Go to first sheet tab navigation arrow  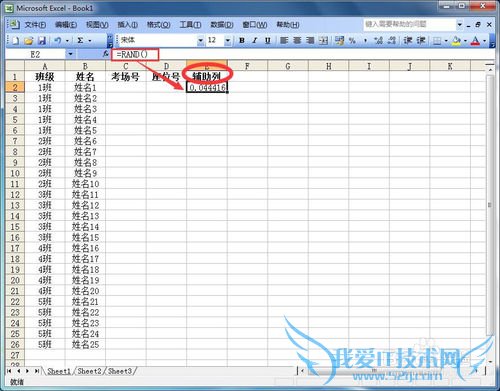tap(9, 371)
